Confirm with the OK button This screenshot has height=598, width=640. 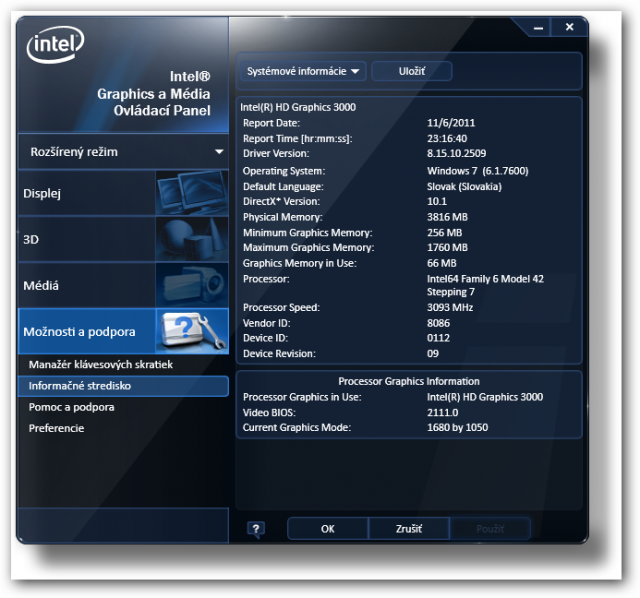[x=327, y=529]
